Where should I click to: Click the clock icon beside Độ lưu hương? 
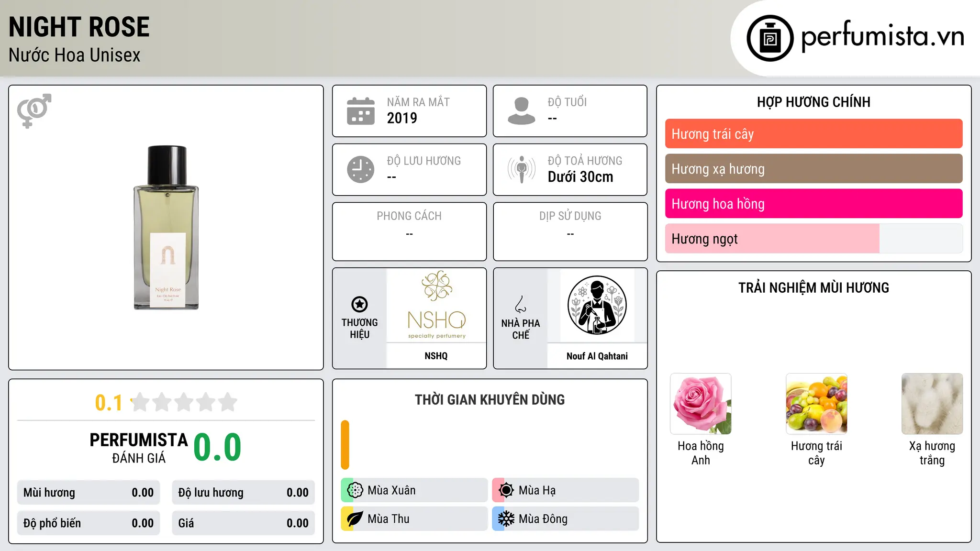coord(360,169)
